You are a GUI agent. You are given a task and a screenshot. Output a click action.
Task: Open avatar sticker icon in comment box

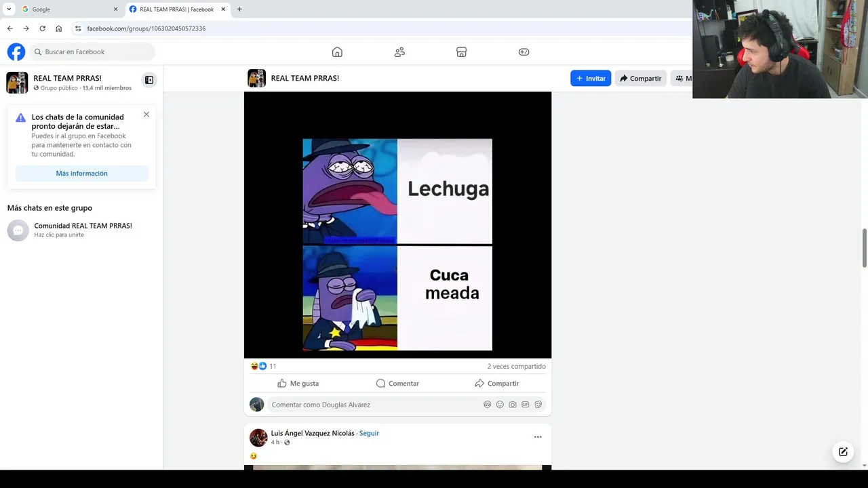point(487,405)
